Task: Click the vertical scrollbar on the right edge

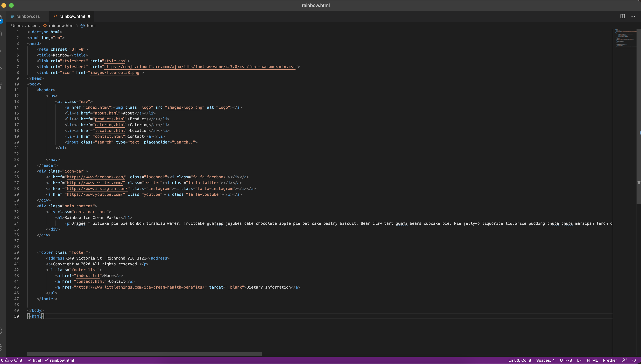Action: coord(639,116)
